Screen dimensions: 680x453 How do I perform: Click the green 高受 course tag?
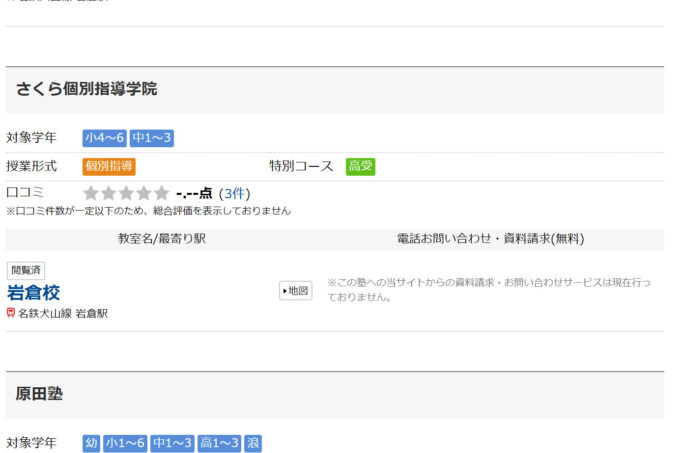tap(360, 166)
